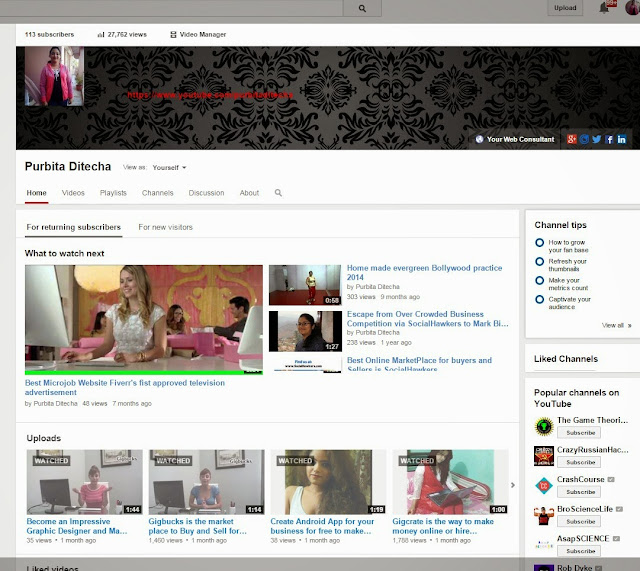The image size is (640, 571).
Task: Click the blue round icon beside Google+
Action: [584, 139]
